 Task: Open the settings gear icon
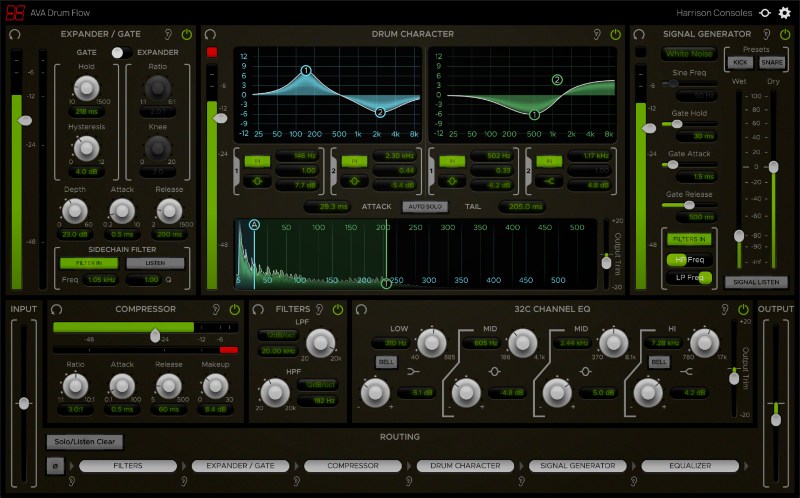coord(784,13)
